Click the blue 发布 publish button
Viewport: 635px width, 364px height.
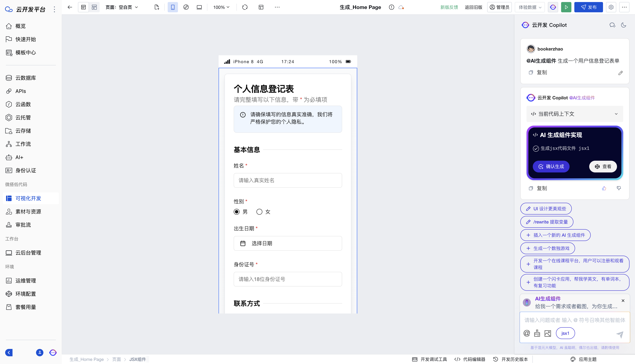pos(588,7)
